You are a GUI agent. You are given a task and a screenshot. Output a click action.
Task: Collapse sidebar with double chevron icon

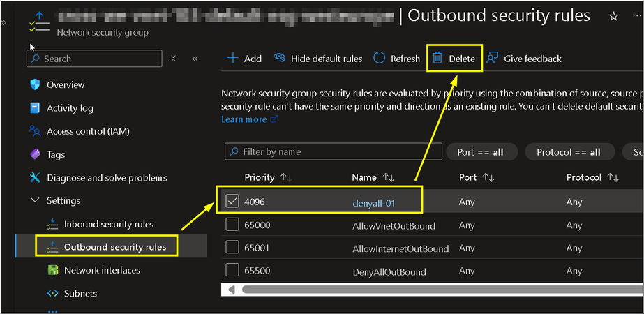[195, 59]
